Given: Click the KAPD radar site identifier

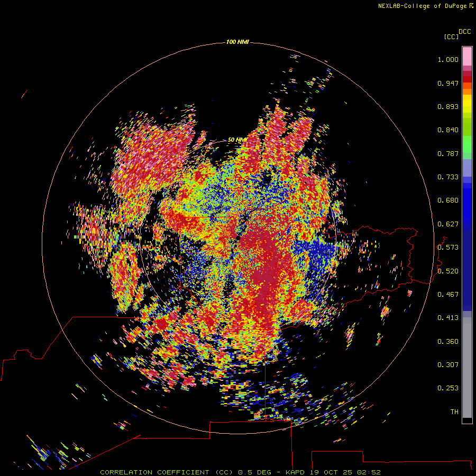Looking at the screenshot, I should (x=296, y=472).
